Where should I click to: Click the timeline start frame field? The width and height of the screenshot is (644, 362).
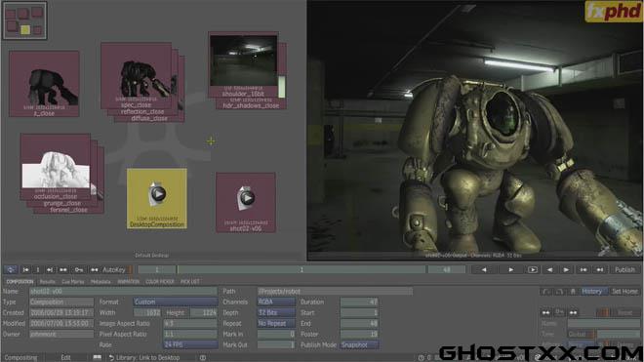[156, 270]
